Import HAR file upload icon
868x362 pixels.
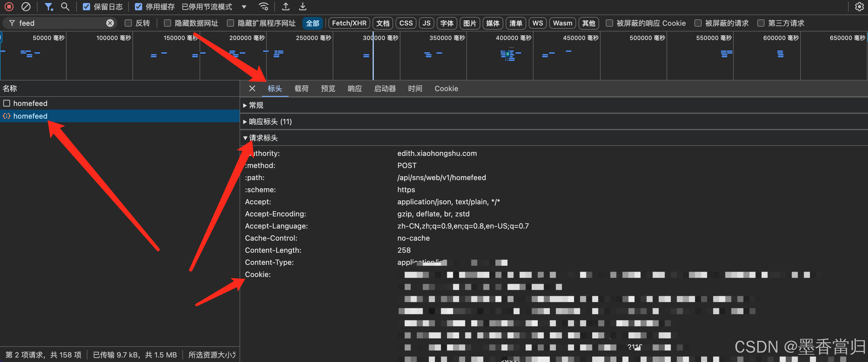[x=286, y=6]
